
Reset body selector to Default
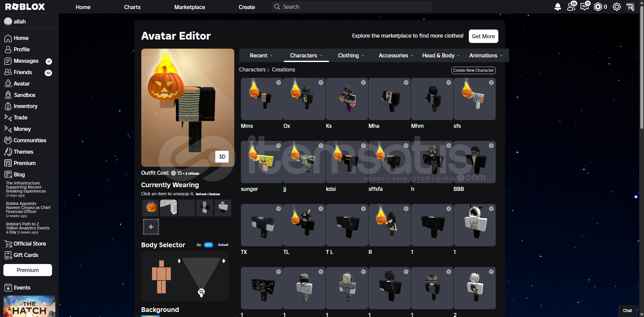click(x=223, y=245)
